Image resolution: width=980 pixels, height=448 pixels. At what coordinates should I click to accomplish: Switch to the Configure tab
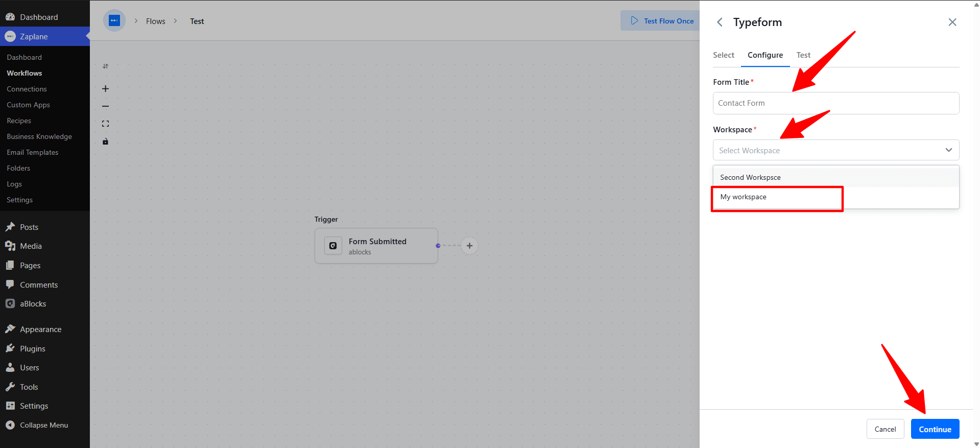click(765, 55)
